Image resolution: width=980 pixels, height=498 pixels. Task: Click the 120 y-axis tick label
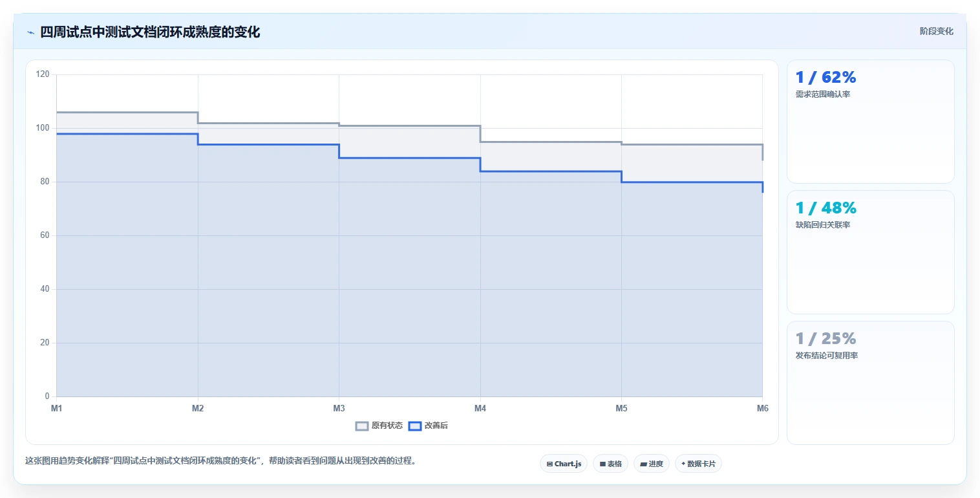click(43, 74)
